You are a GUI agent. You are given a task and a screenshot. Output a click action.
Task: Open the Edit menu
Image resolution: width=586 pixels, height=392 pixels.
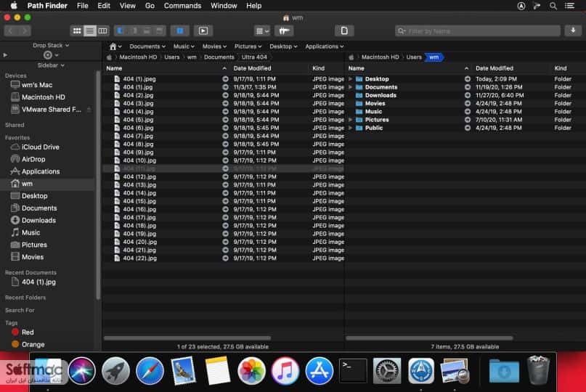(104, 6)
